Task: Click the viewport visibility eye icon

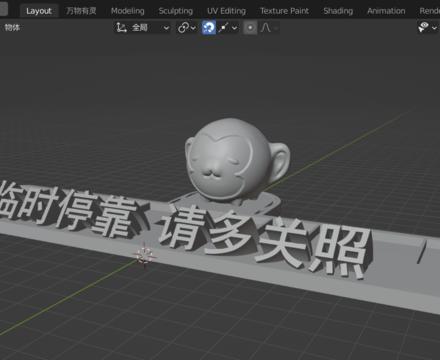Action: tap(423, 27)
